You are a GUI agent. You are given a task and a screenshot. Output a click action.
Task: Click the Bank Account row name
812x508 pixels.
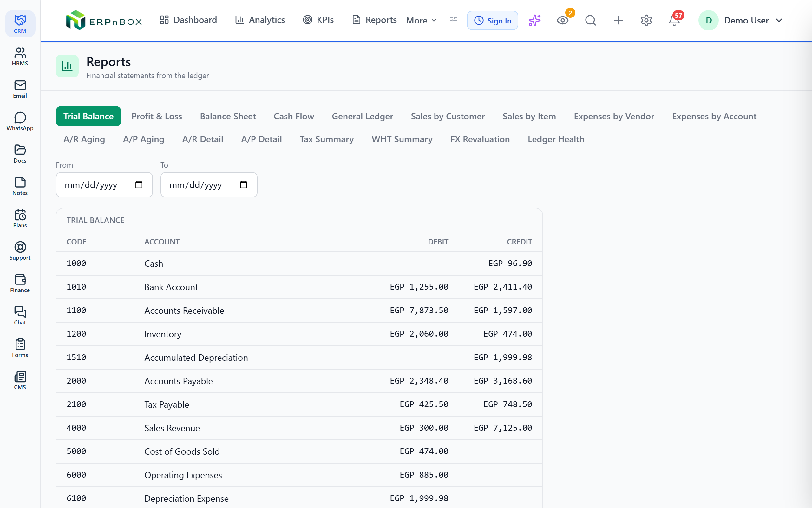click(171, 287)
